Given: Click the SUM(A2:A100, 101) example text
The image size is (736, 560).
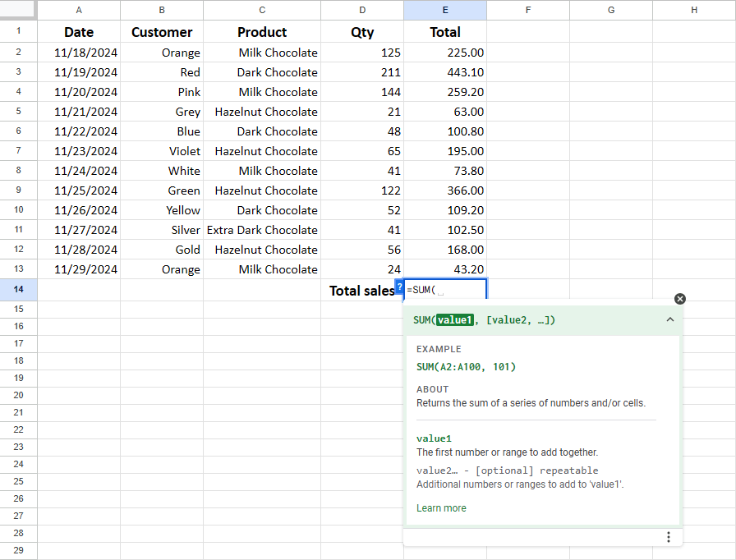Looking at the screenshot, I should coord(465,366).
